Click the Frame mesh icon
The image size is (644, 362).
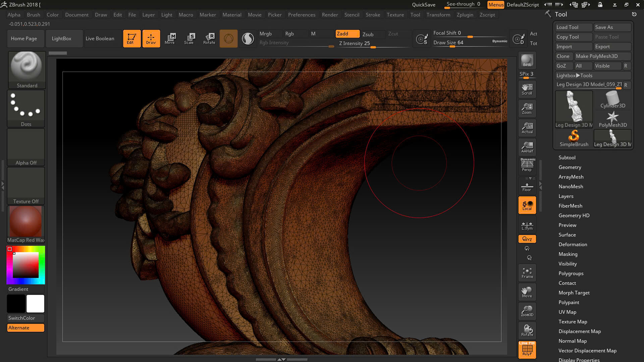(527, 273)
